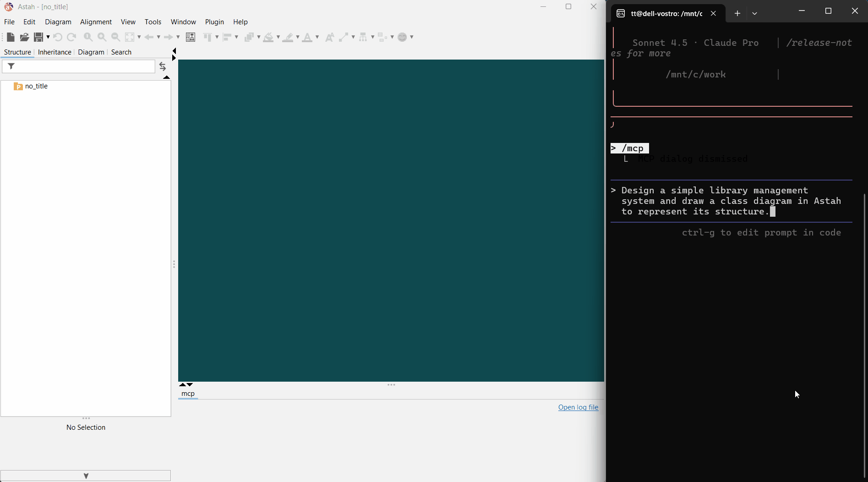Click the New file icon
The image size is (868, 482).
pos(11,37)
